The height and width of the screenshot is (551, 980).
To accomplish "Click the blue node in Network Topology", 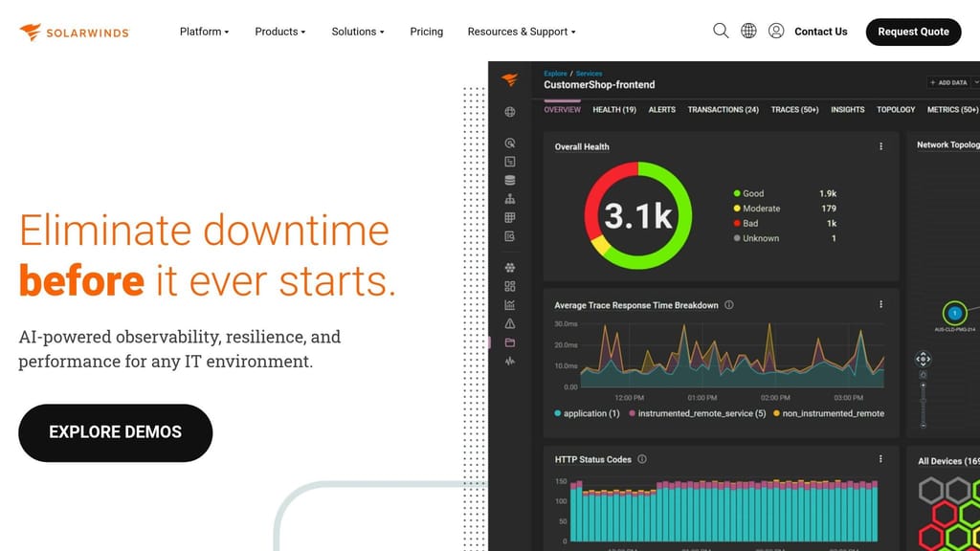I will (954, 313).
